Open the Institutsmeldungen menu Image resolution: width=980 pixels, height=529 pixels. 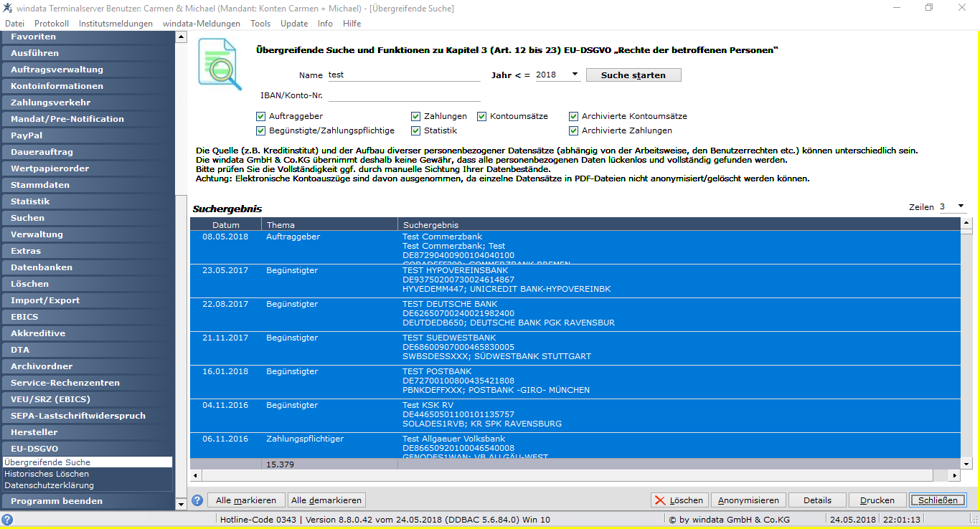pos(116,24)
